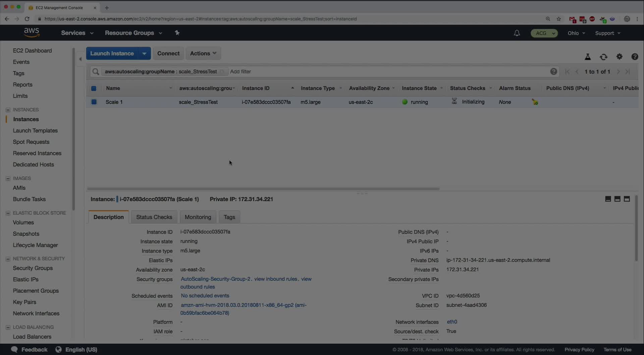The width and height of the screenshot is (644, 355).
Task: Open AutoScaling-Security-Group-2 link
Action: [x=216, y=279]
